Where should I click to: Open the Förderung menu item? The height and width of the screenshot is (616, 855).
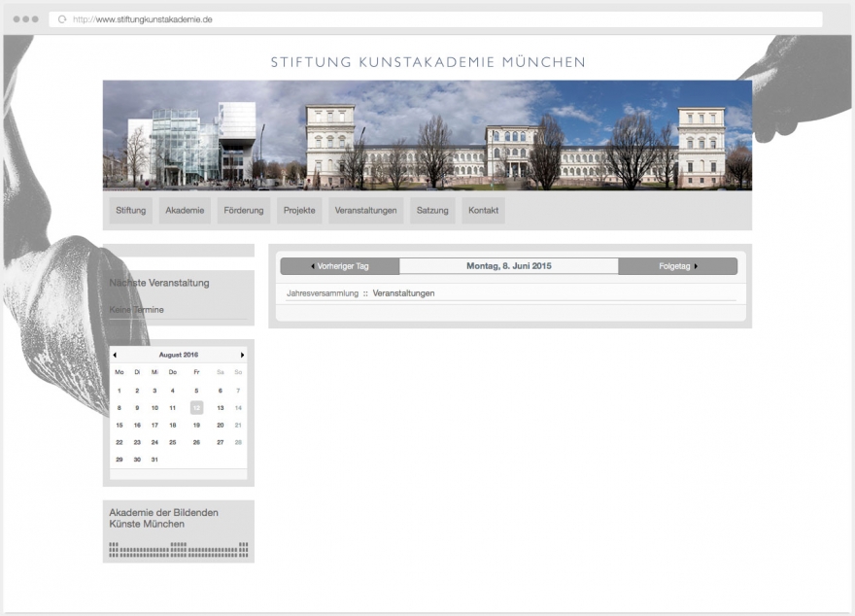point(244,211)
